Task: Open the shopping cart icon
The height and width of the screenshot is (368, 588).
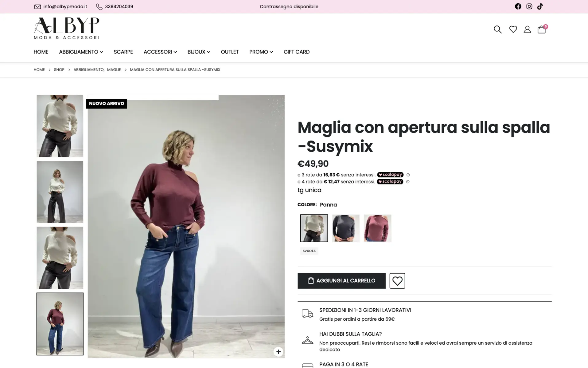Action: click(x=542, y=29)
